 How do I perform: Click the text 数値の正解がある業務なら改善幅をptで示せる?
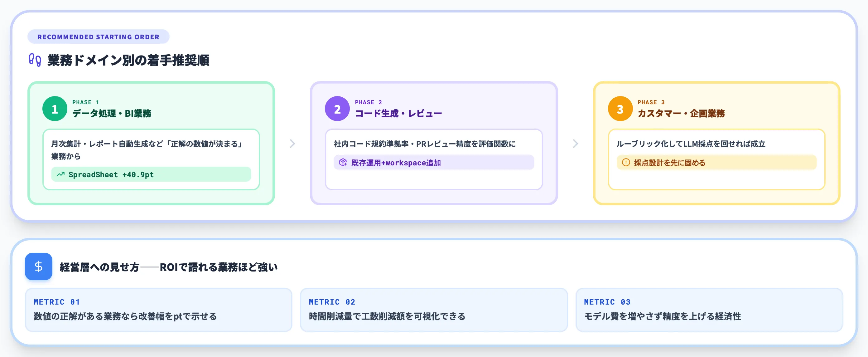[125, 316]
